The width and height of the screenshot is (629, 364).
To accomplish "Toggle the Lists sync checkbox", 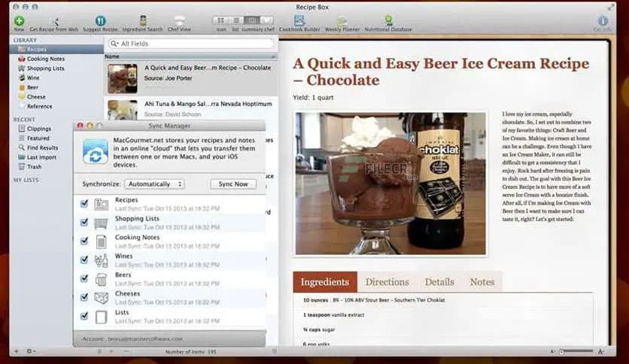I will point(84,317).
